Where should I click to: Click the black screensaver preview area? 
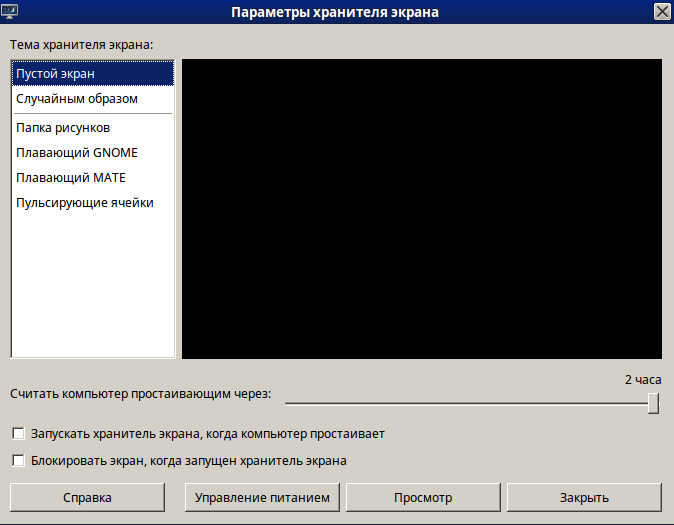point(421,208)
